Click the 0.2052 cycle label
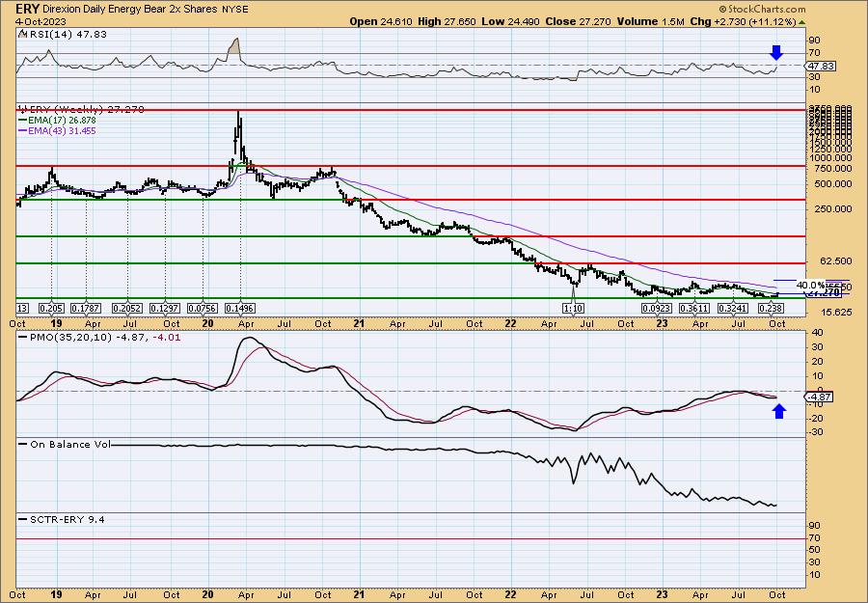 pyautogui.click(x=127, y=309)
